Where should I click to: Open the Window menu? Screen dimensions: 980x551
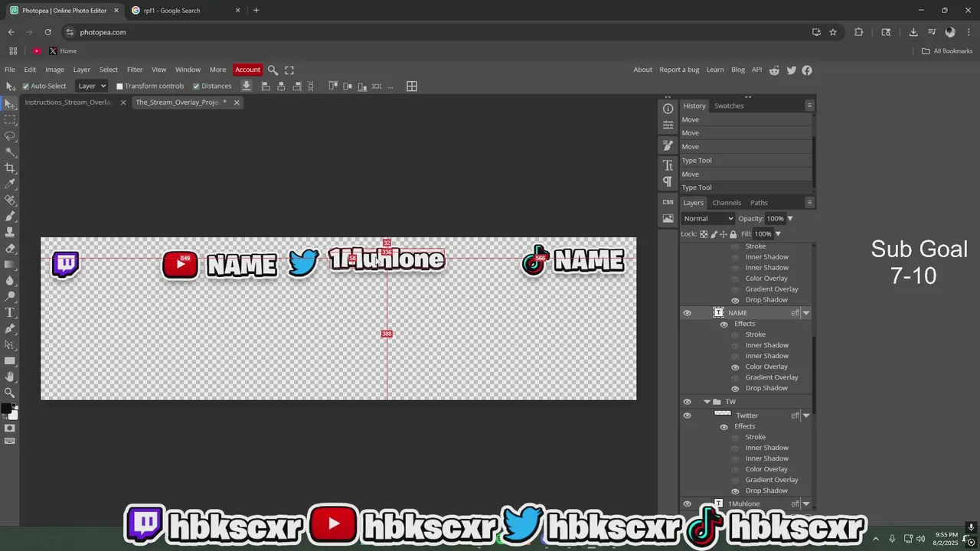point(188,70)
